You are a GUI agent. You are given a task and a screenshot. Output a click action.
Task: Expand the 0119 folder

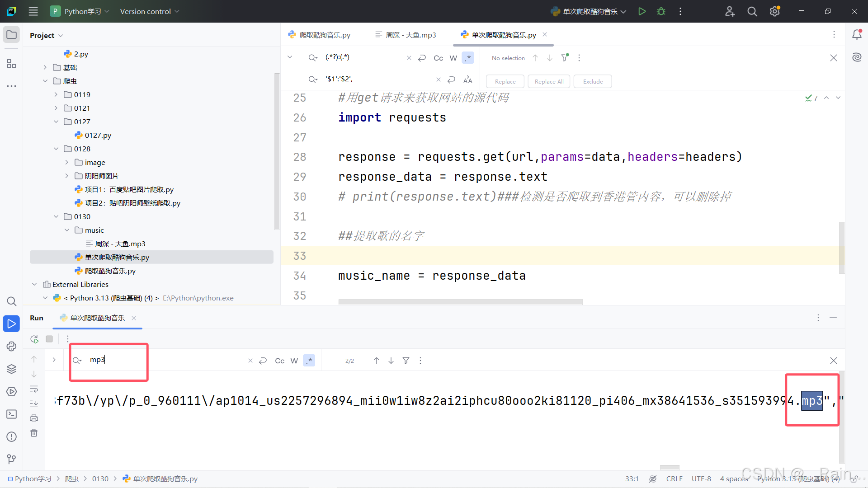[x=56, y=94]
